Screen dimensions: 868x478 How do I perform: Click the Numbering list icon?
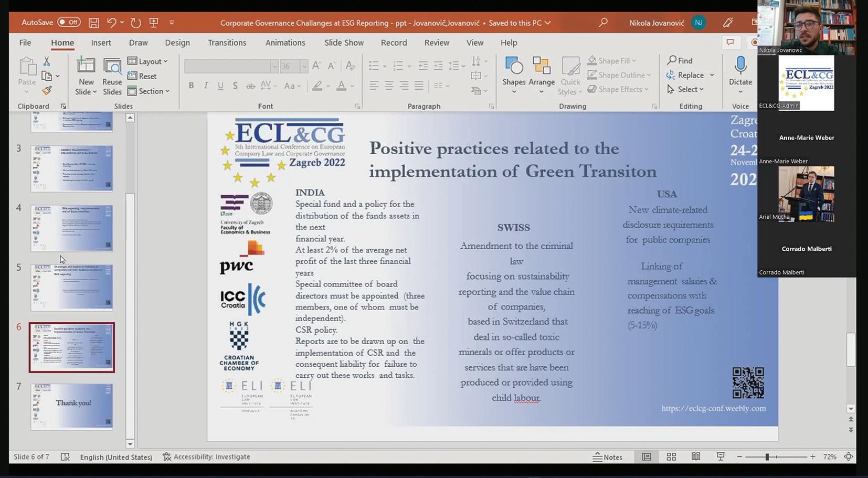398,66
